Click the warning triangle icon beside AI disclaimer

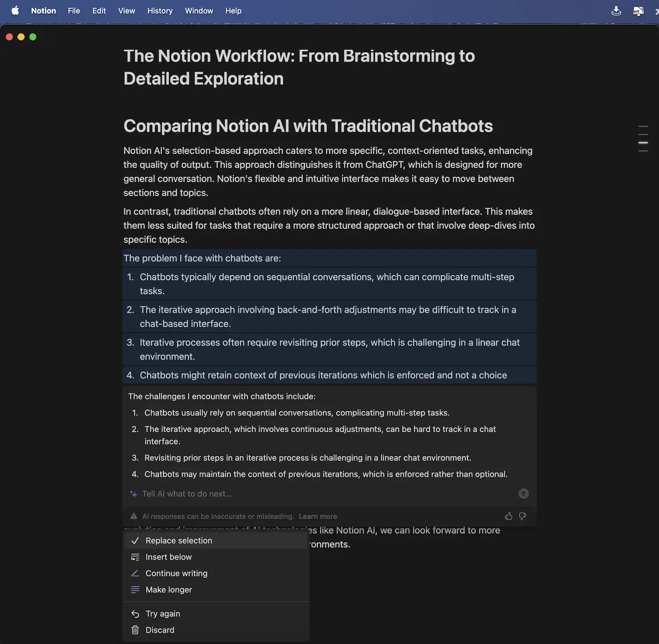pyautogui.click(x=134, y=516)
